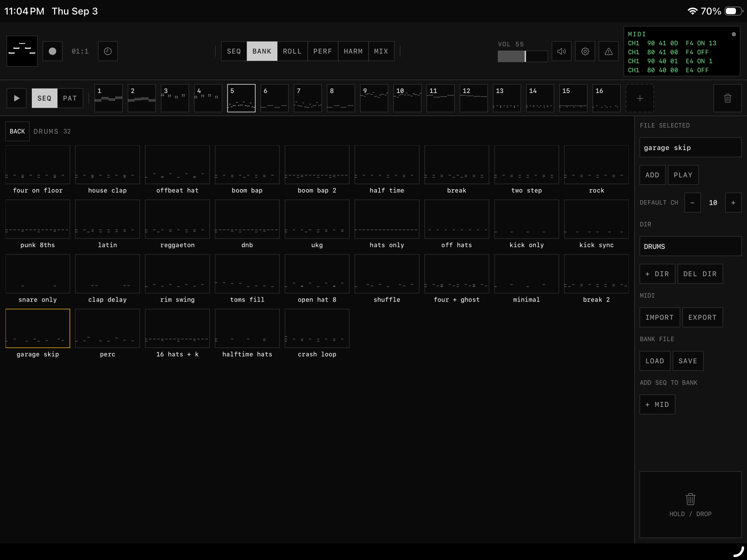The image size is (747, 560).
Task: Switch to the SEQ tab
Action: pos(234,51)
